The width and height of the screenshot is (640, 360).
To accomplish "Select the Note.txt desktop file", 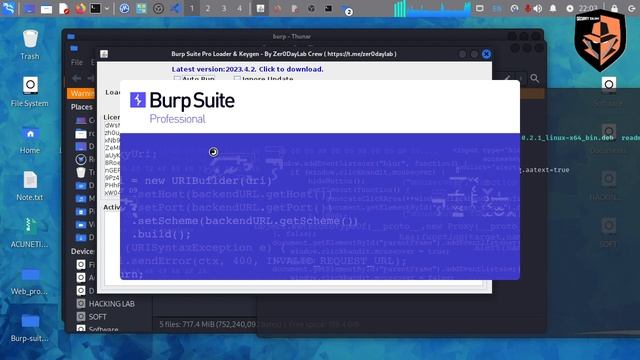I will [30, 186].
